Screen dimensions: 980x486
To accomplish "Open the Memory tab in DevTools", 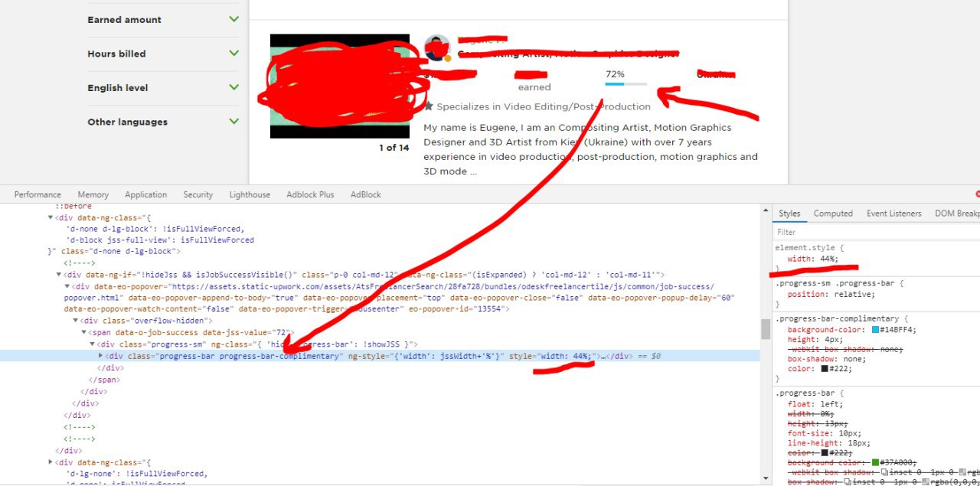I will 93,194.
